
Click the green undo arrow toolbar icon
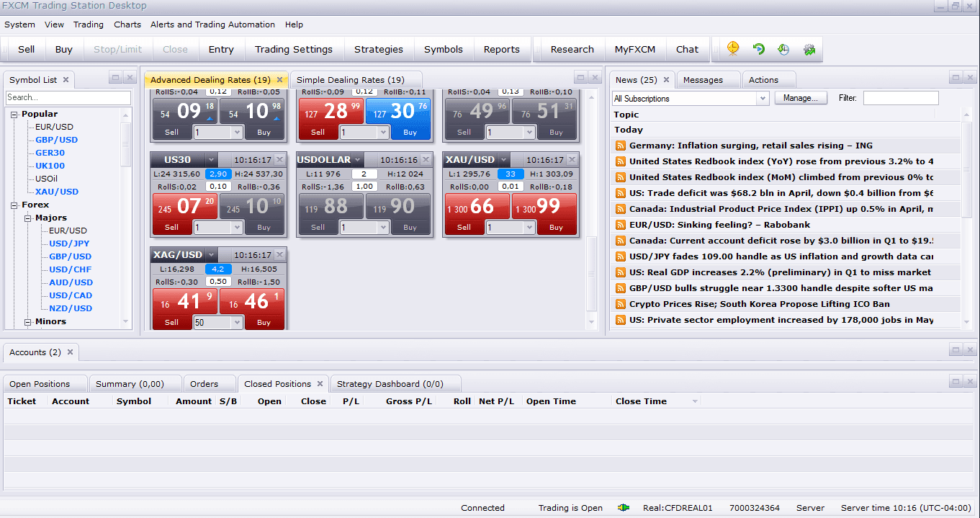758,48
